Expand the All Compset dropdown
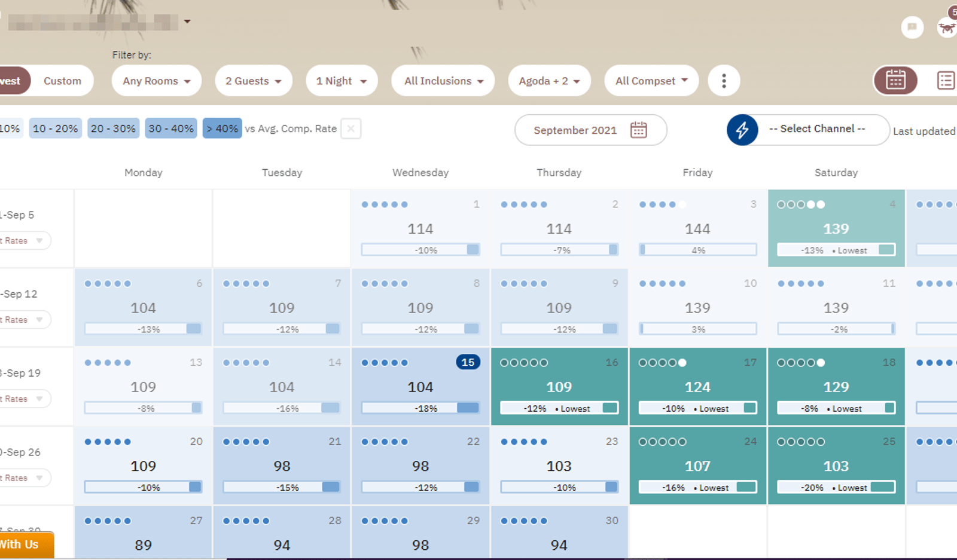The image size is (957, 560). [652, 81]
